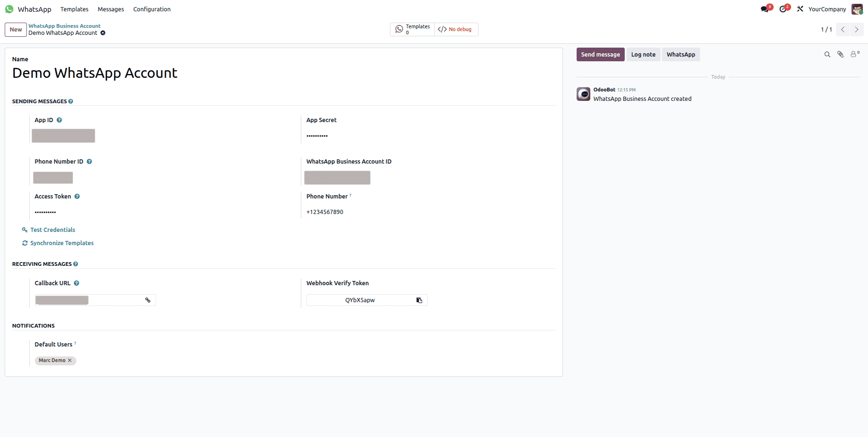Show help tooltip for Phone Number ID
868x437 pixels.
(x=89, y=162)
